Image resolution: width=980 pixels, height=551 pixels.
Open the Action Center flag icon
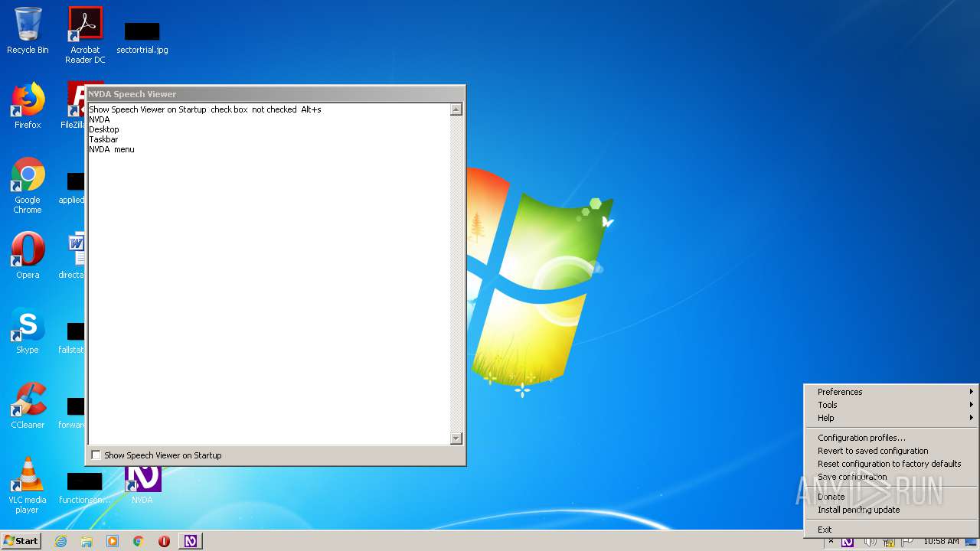pyautogui.click(x=907, y=541)
